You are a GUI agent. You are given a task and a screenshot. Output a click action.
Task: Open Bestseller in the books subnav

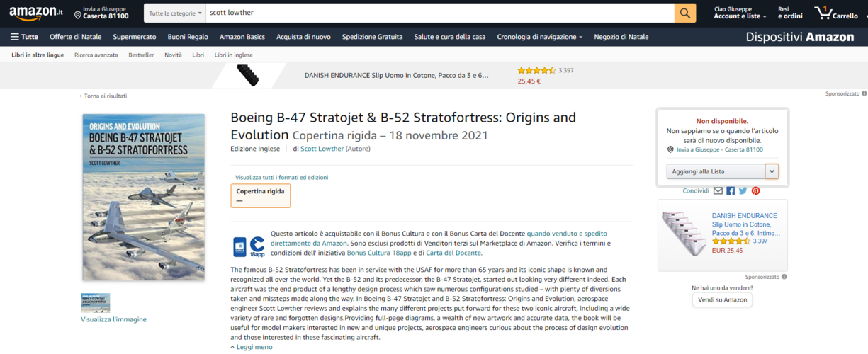(x=141, y=55)
